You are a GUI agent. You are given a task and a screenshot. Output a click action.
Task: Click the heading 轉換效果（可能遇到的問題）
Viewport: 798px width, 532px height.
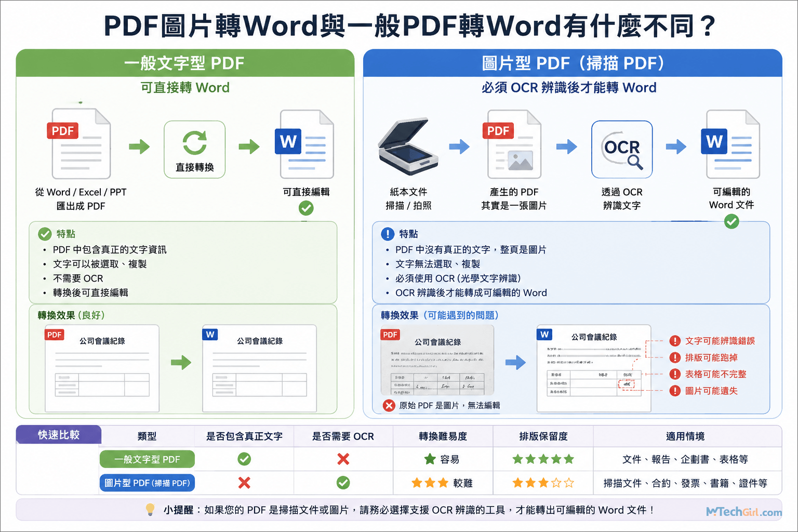(x=440, y=315)
